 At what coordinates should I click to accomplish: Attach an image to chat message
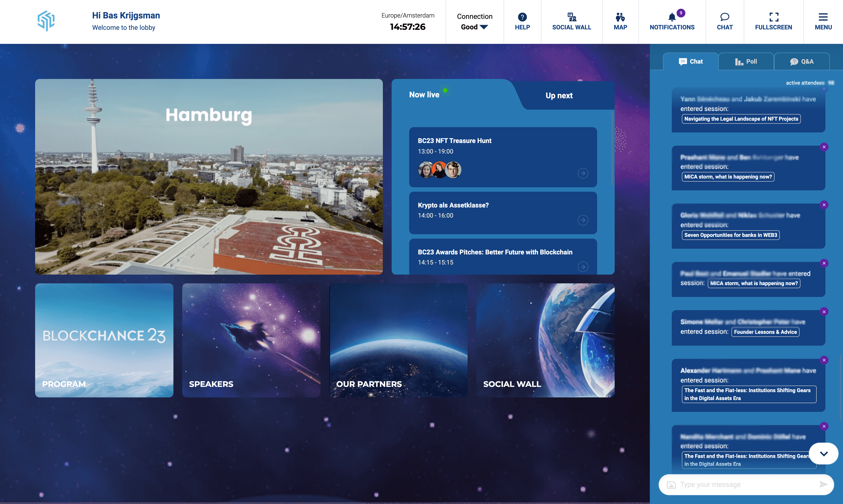tap(671, 485)
